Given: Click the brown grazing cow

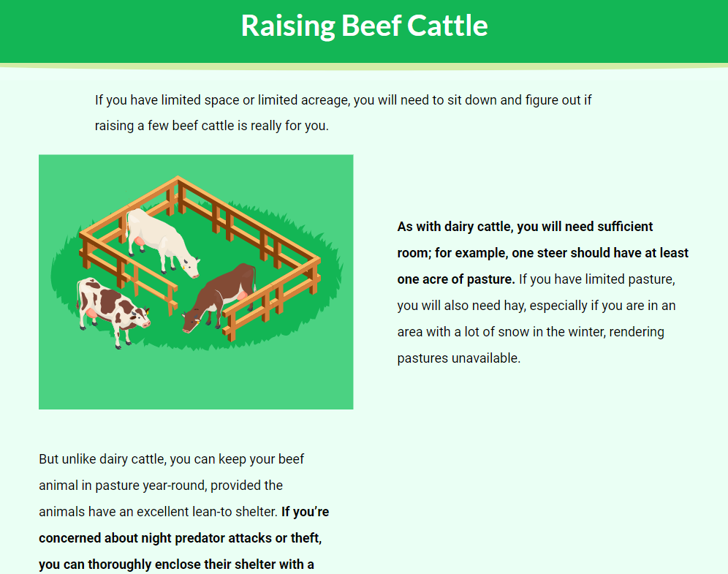Looking at the screenshot, I should (x=219, y=296).
